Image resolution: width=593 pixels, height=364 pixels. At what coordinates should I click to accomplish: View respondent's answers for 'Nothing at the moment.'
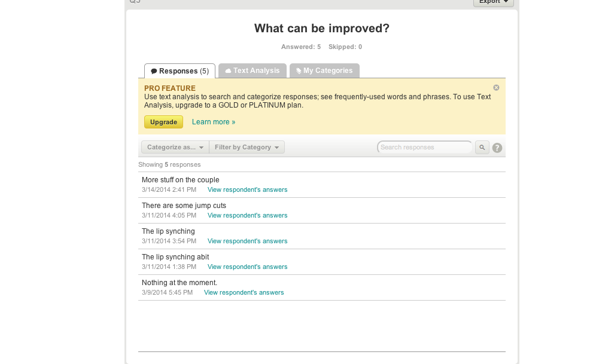click(244, 293)
